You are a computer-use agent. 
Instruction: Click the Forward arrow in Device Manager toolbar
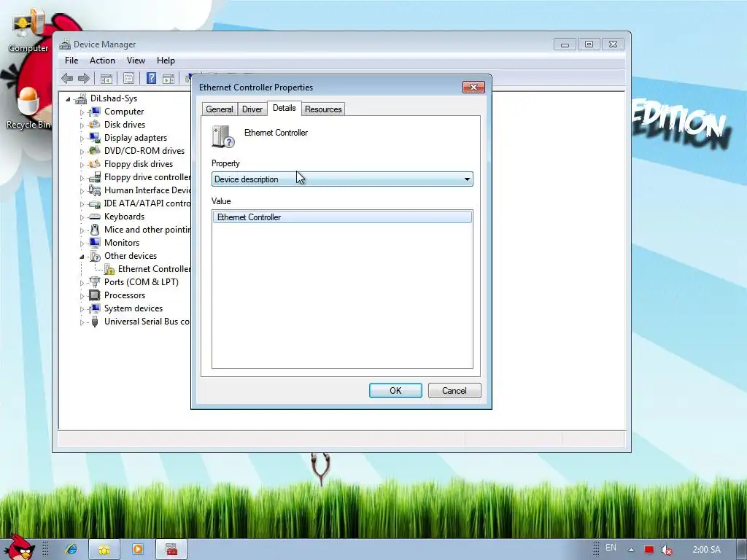point(84,78)
